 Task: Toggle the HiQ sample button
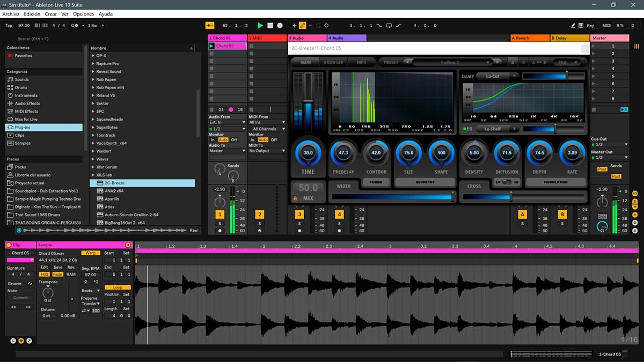click(44, 274)
